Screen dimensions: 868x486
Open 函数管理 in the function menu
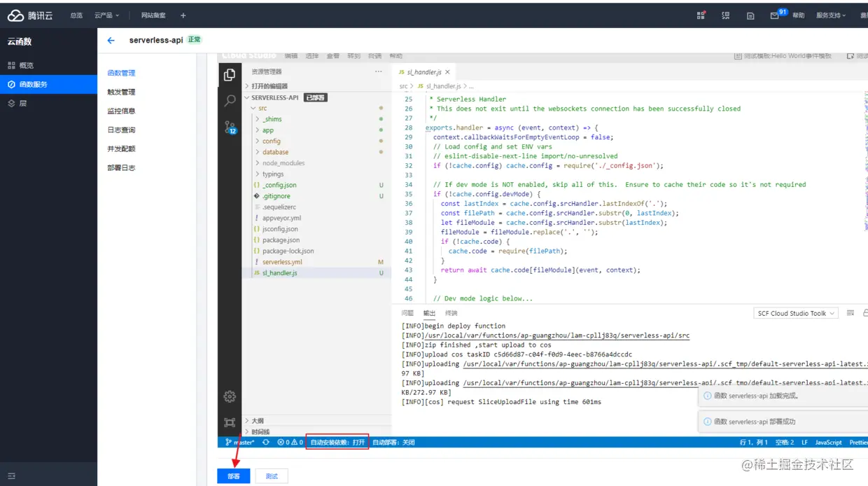coord(121,73)
